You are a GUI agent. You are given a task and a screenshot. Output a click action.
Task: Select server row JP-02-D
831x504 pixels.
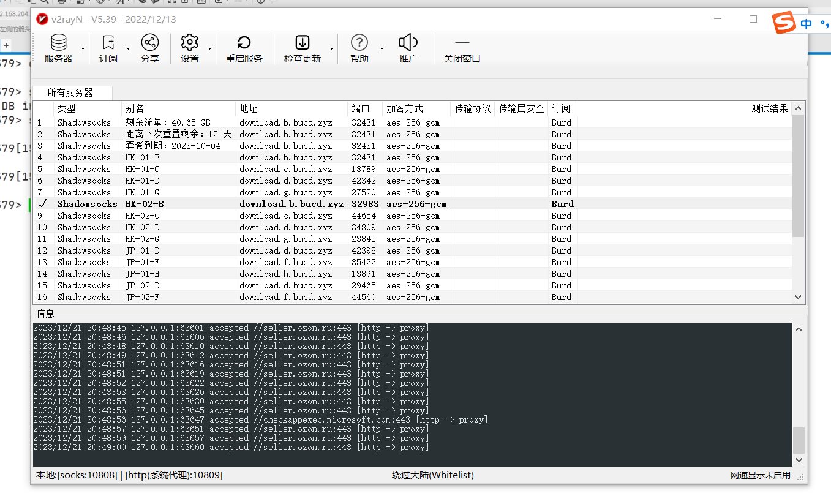click(x=412, y=285)
